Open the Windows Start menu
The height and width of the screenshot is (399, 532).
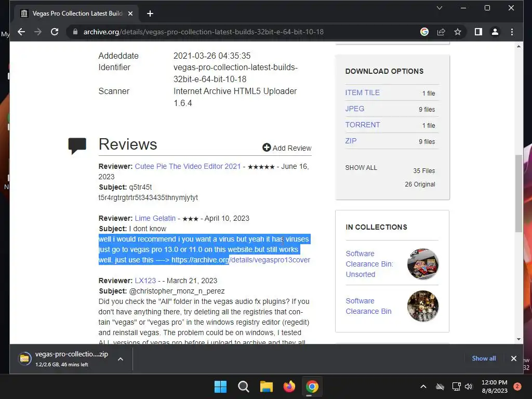click(220, 387)
